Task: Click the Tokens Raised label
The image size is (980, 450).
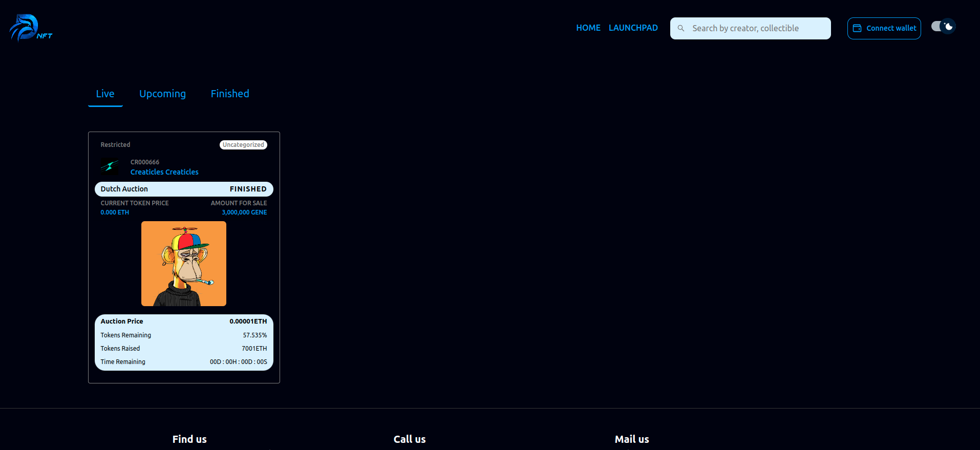Action: click(120, 349)
